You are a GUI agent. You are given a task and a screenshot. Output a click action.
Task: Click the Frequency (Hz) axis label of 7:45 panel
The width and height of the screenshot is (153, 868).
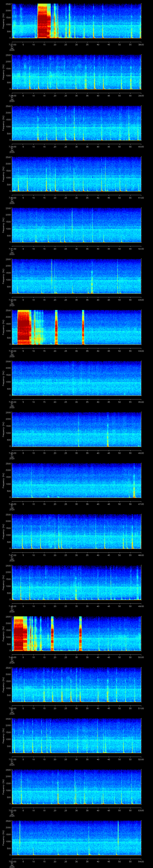click(x=3, y=429)
